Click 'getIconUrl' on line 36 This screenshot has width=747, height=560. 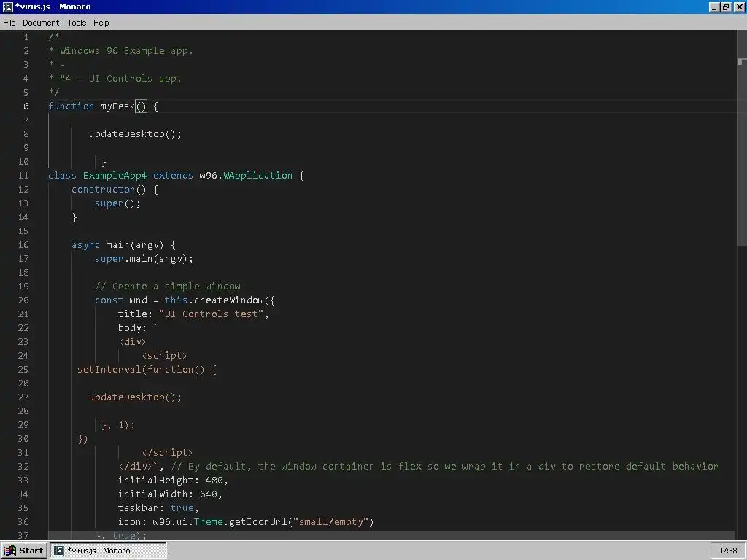258,521
